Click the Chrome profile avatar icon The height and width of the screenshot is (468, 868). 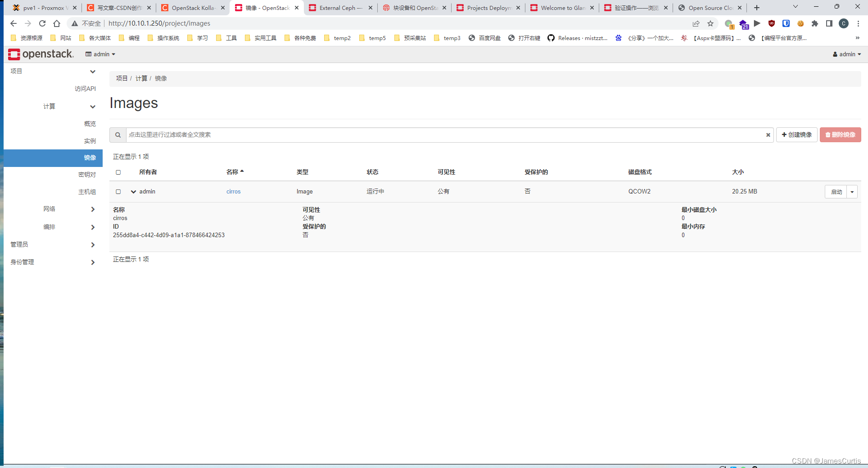tap(844, 23)
